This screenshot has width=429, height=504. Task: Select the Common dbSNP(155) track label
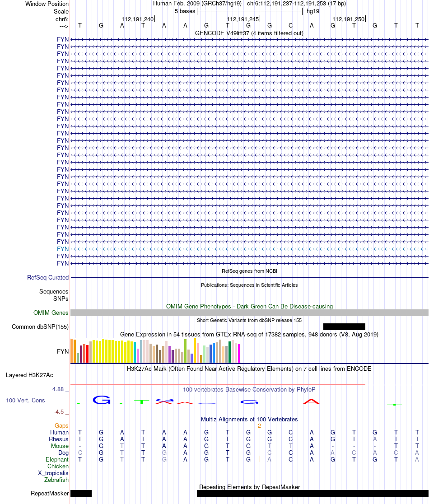[x=40, y=327]
